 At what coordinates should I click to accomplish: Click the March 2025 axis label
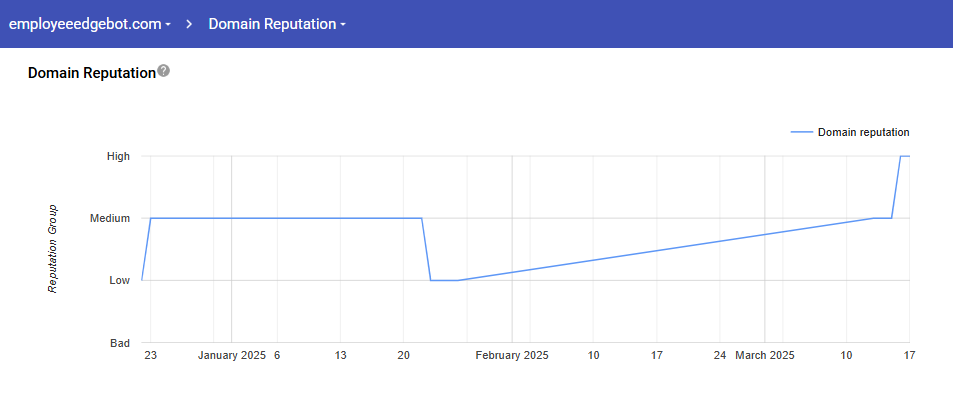765,356
